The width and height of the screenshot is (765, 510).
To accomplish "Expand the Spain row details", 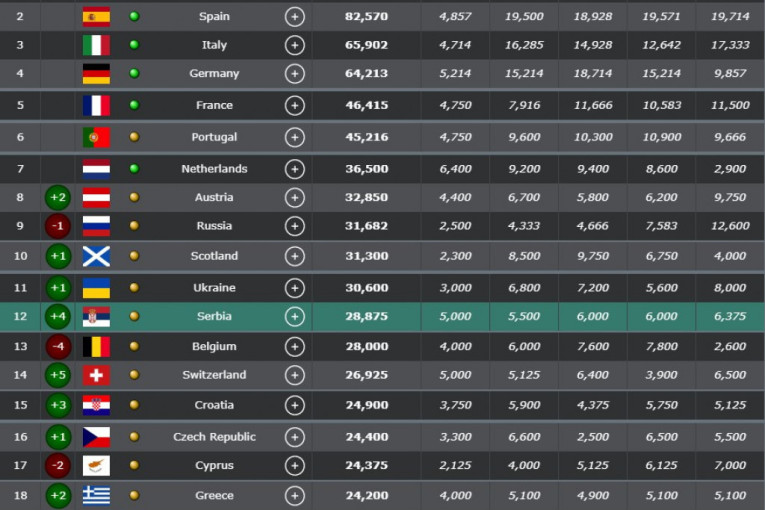I will point(294,16).
